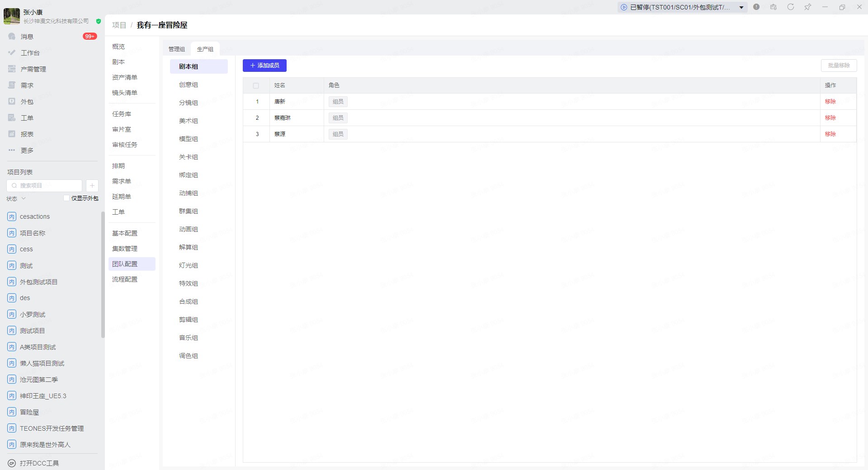Open the 资产清单 menu item
868x470 pixels.
125,77
